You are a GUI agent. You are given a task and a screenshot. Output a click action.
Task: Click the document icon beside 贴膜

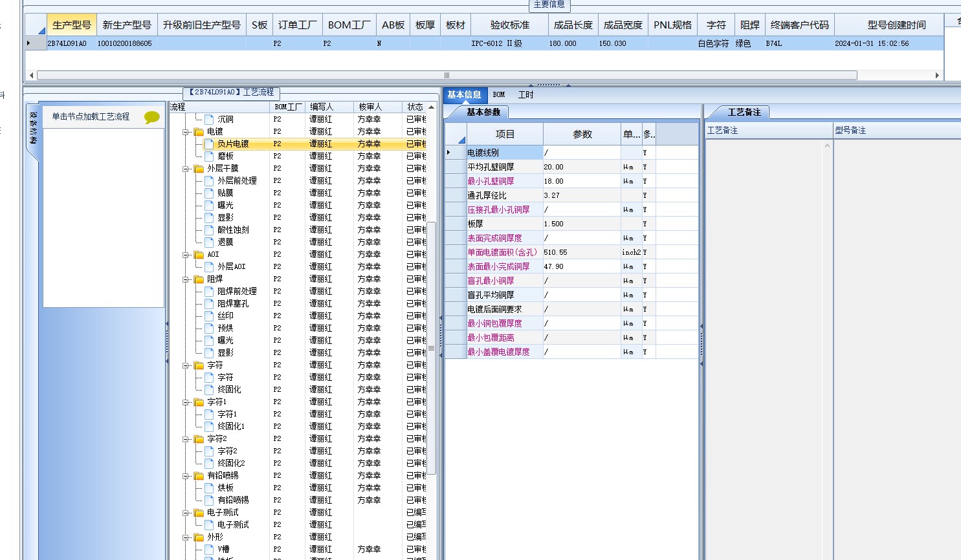coord(209,193)
